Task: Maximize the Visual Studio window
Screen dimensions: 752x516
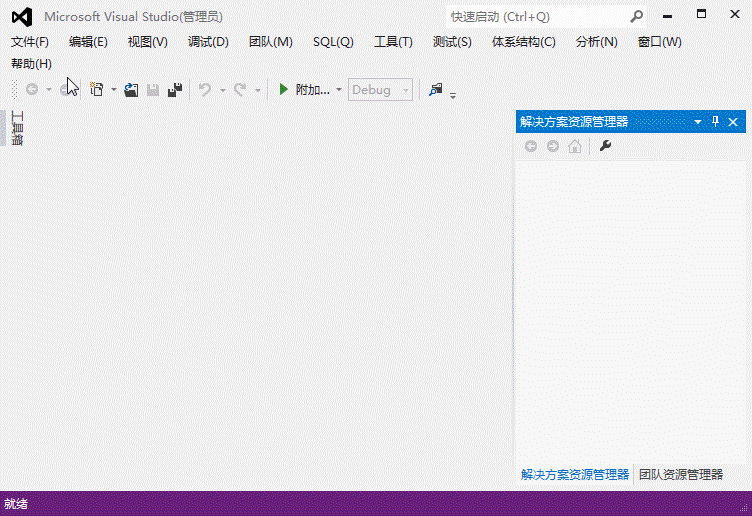Action: [701, 14]
